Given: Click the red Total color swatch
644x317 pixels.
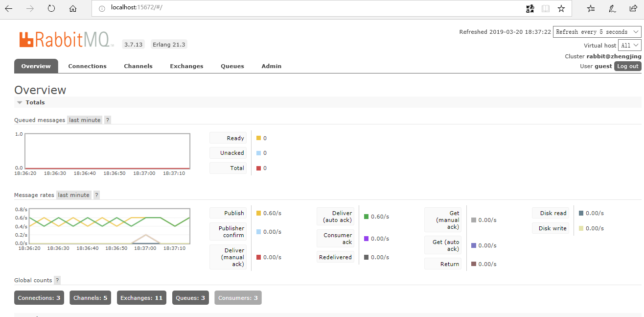Looking at the screenshot, I should 259,168.
